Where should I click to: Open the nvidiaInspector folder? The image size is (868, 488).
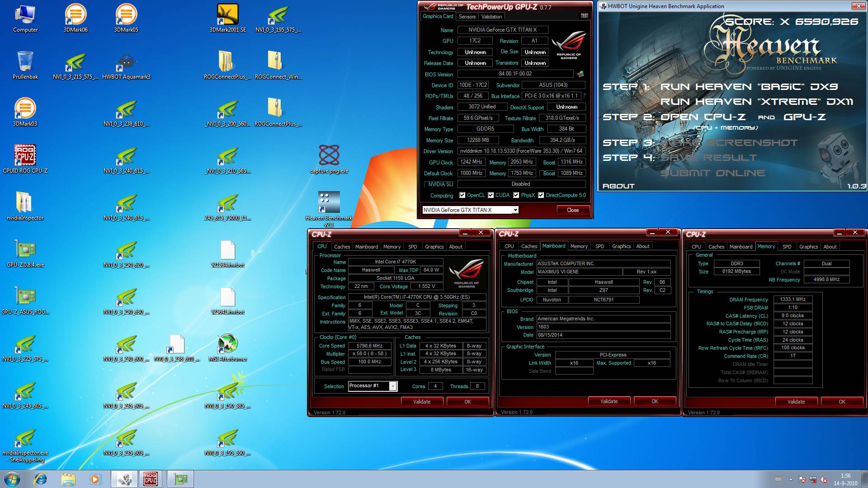click(25, 206)
